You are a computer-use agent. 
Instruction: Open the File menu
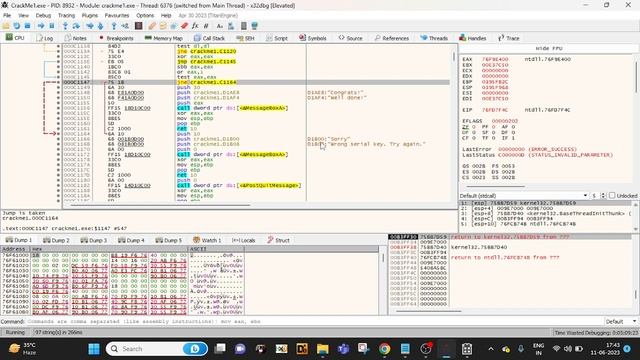(x=7, y=15)
